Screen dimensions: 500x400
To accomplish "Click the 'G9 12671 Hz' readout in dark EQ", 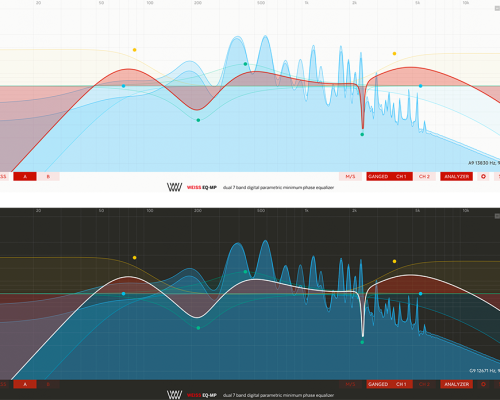I will point(485,371).
